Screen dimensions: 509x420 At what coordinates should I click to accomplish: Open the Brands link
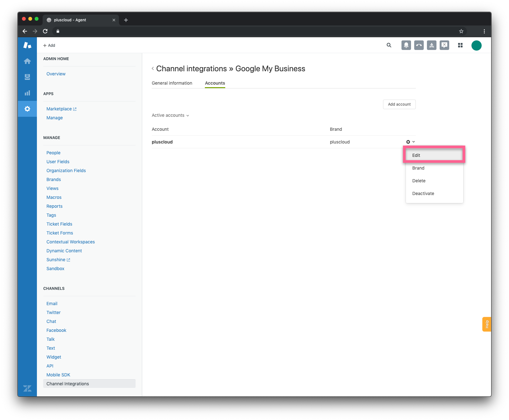click(x=54, y=179)
